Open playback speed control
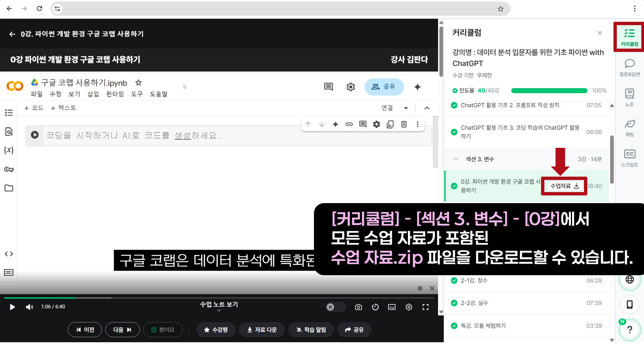Screen dimensions: 644x362 point(375,307)
